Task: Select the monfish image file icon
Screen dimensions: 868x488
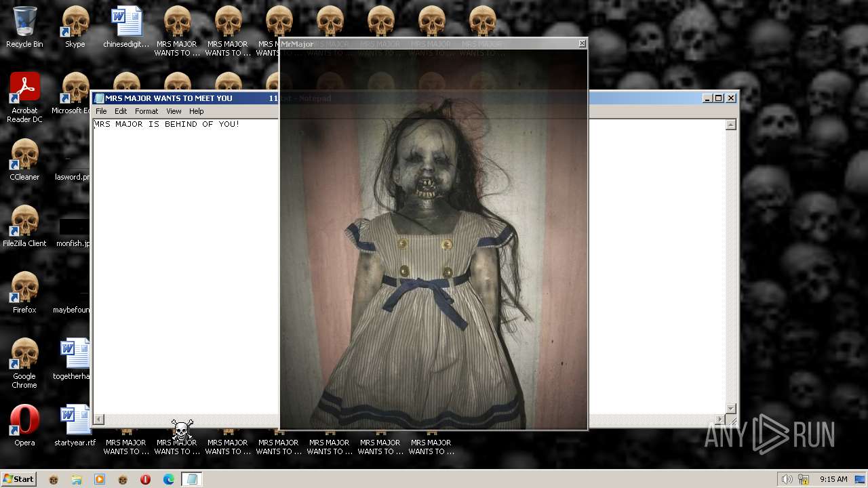Action: pos(74,232)
